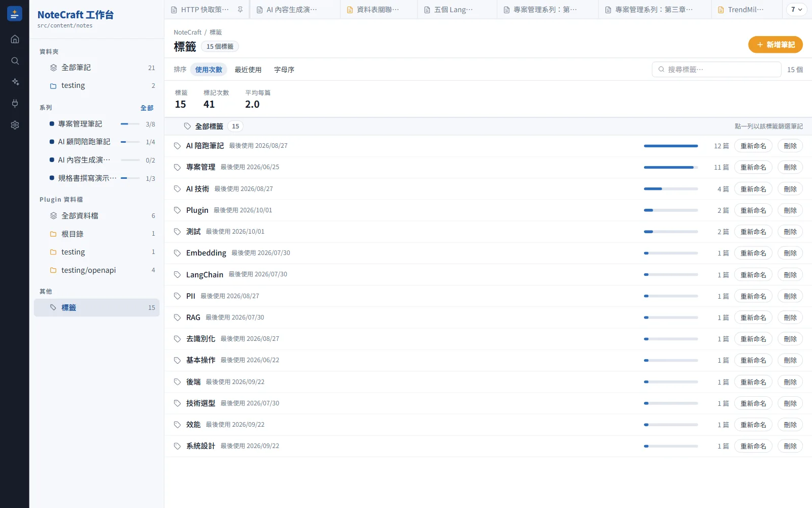Click tag icon of 系統設計 row
The image size is (812, 508).
point(177,446)
